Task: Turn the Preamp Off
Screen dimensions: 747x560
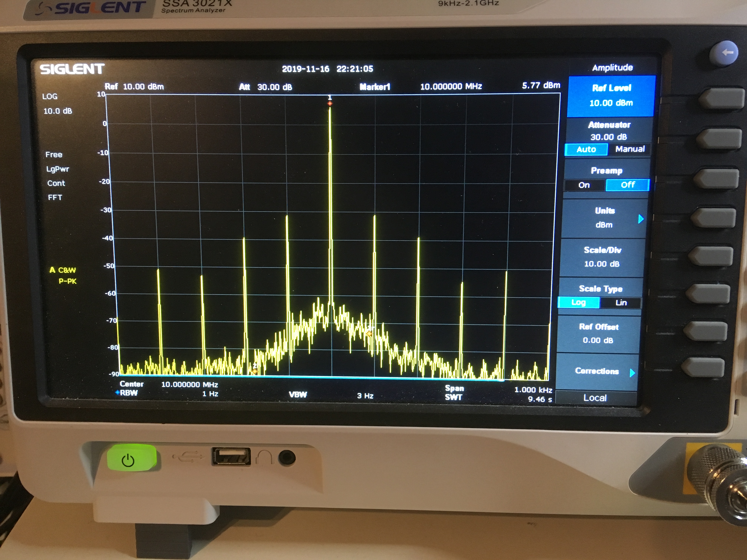Action: pos(628,185)
